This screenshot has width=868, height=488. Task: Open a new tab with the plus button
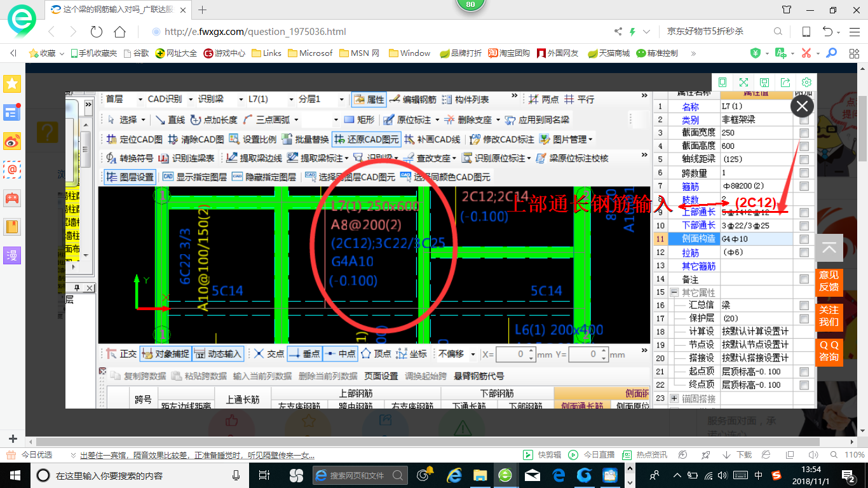203,10
